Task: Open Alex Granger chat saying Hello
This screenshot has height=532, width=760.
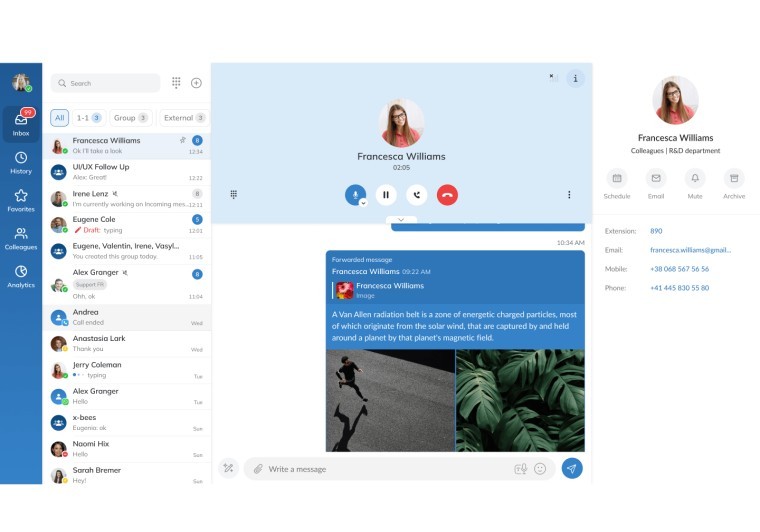Action: 127,396
